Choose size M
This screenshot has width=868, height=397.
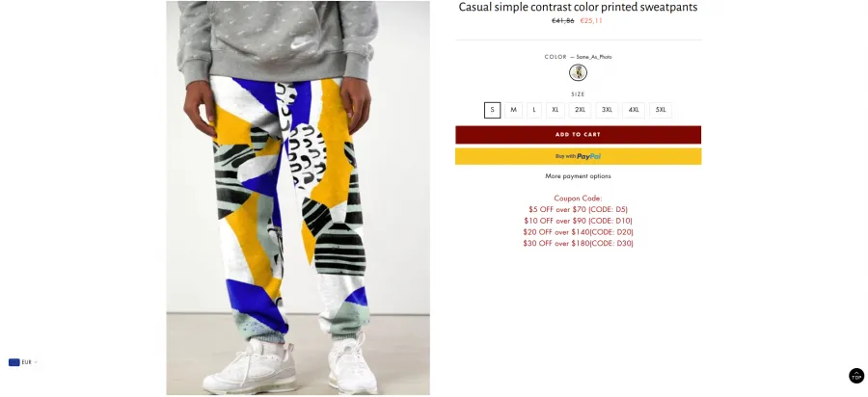coord(513,110)
